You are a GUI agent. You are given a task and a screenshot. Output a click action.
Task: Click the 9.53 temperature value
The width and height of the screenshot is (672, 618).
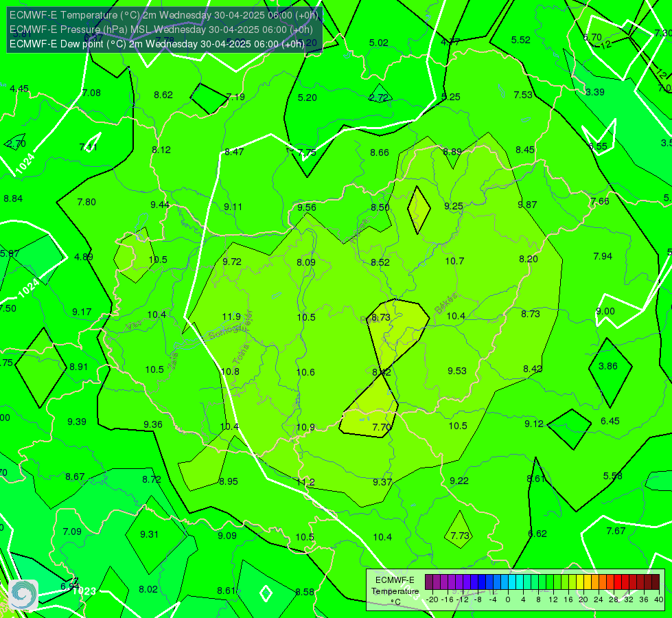[457, 371]
